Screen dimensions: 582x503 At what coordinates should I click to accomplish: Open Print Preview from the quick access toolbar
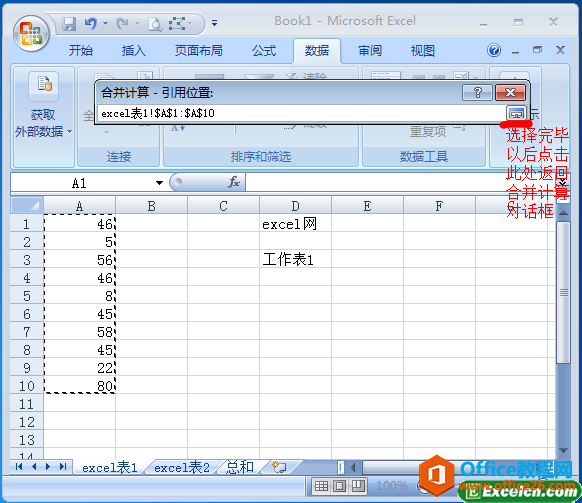155,24
